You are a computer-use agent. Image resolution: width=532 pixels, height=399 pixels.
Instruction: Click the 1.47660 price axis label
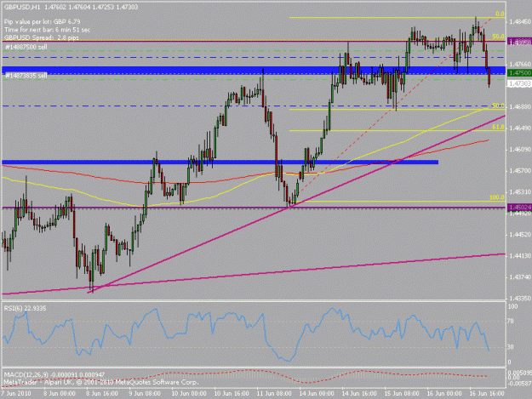tap(519, 64)
